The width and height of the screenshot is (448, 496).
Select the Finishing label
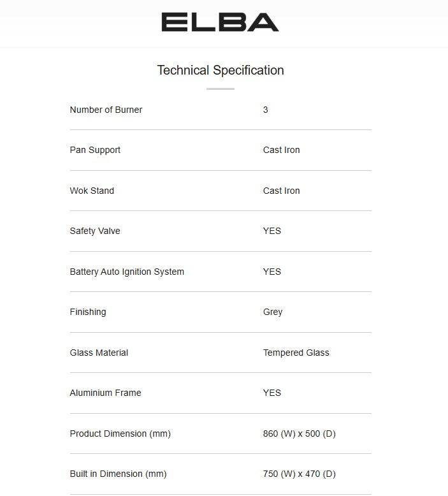pos(88,312)
